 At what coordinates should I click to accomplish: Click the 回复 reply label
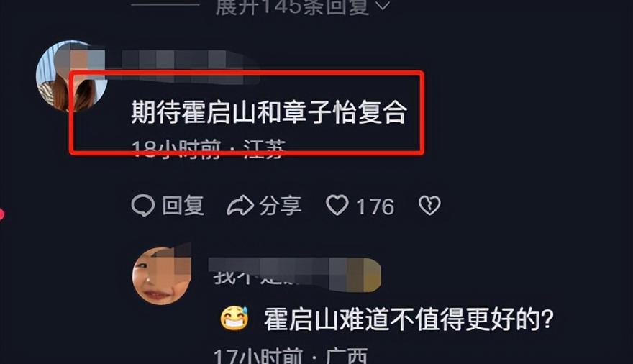click(183, 206)
